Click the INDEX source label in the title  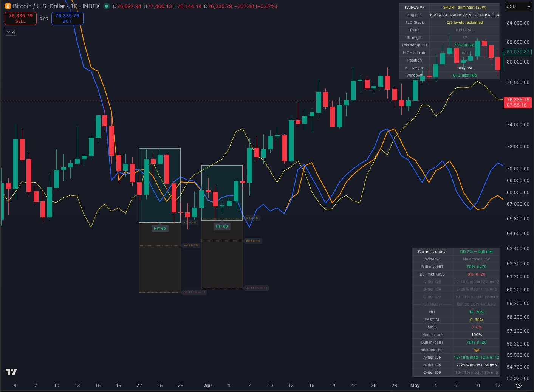click(x=91, y=6)
